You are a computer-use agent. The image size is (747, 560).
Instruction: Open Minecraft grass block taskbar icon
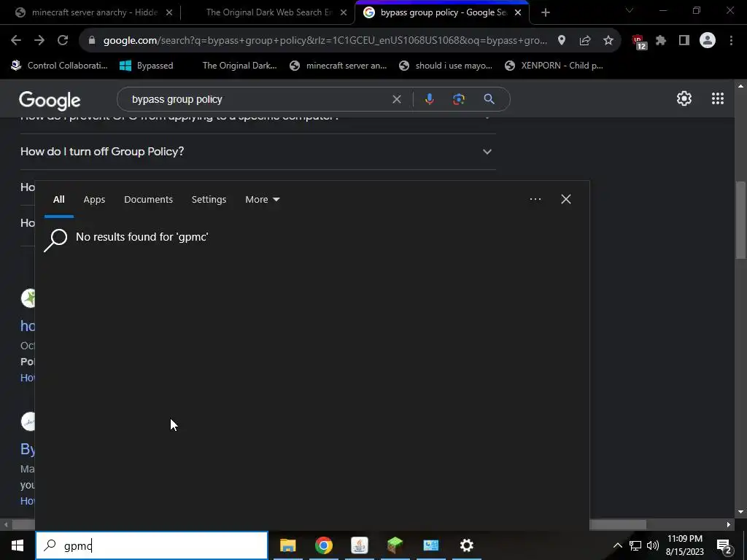(x=395, y=545)
